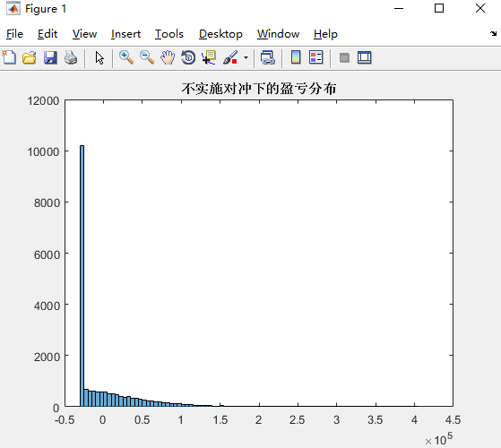Activate the Zoom Out magnifier tool
Viewport: 501px width, 448px height.
tap(147, 58)
